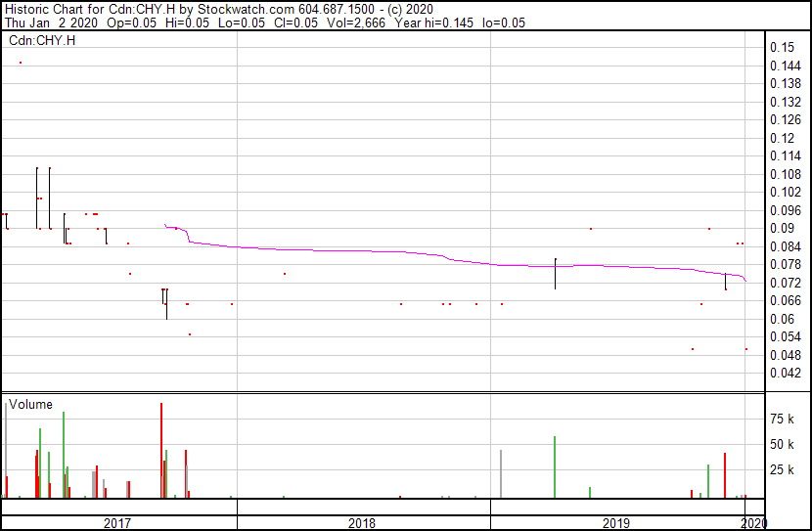This screenshot has width=812, height=531.
Task: Click the 0.09 price axis label
Action: point(782,228)
